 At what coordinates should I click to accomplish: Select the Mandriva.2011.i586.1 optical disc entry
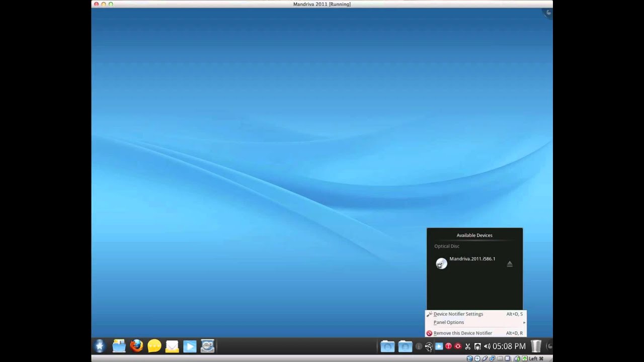[474, 263]
